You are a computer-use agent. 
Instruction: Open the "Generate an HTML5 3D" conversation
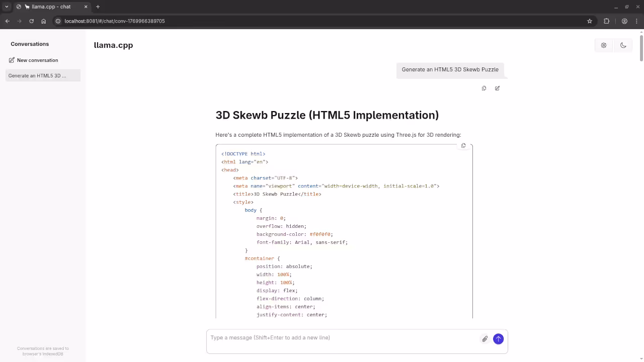[x=37, y=75]
